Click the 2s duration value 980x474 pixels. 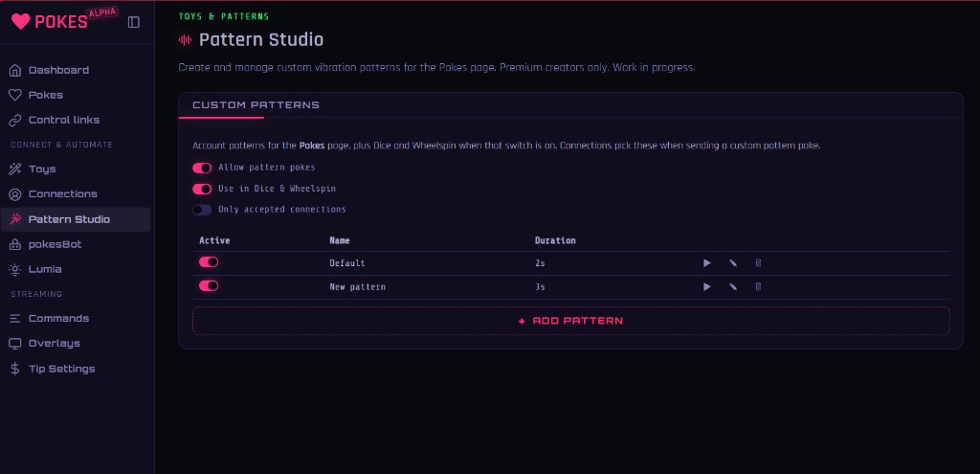[x=540, y=263]
